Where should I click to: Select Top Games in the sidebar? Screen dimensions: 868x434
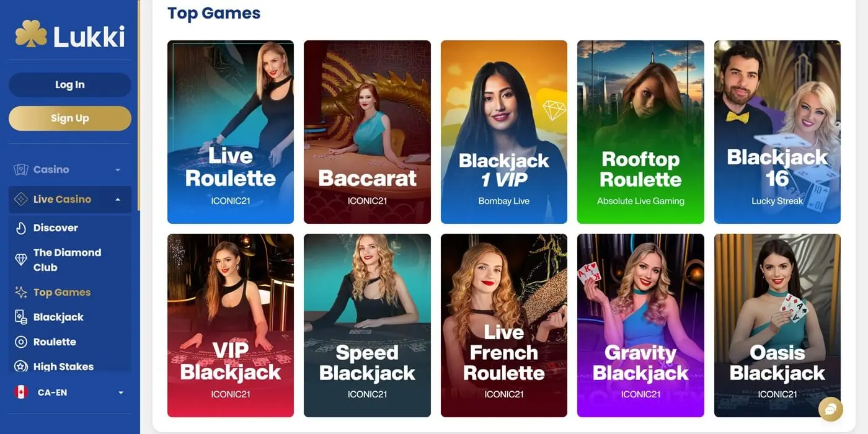click(x=62, y=292)
